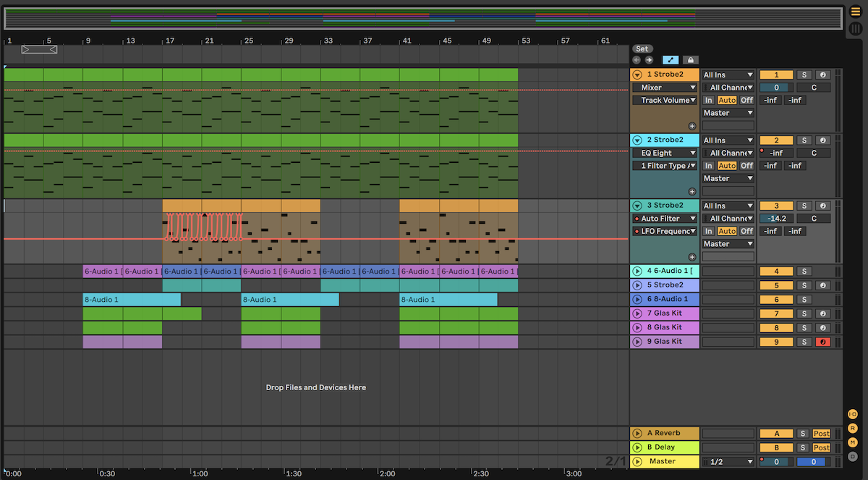Click the track 1 pan control C
This screenshot has width=868, height=480.
(814, 88)
